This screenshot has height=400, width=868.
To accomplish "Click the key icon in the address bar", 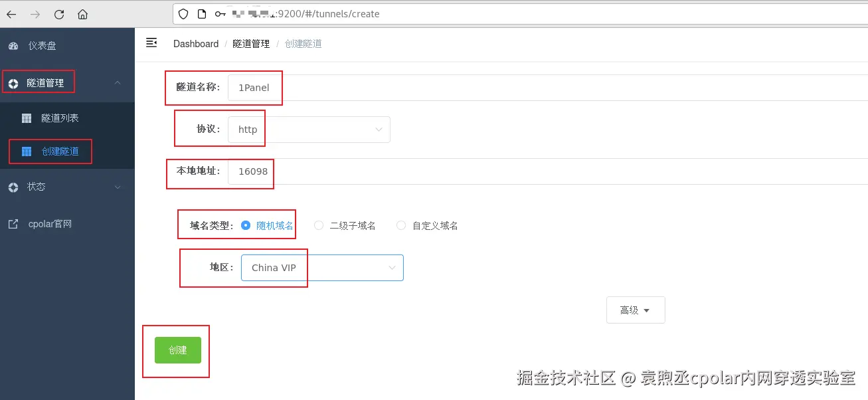I will coord(220,13).
